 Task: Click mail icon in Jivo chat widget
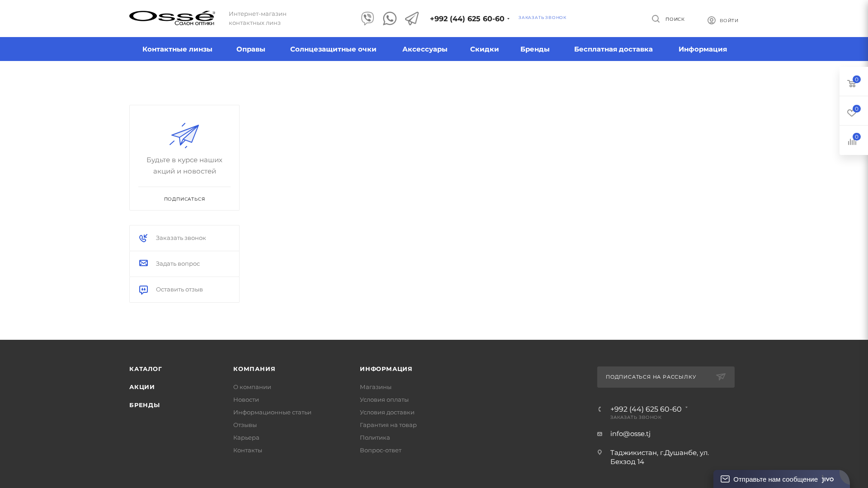(x=725, y=479)
